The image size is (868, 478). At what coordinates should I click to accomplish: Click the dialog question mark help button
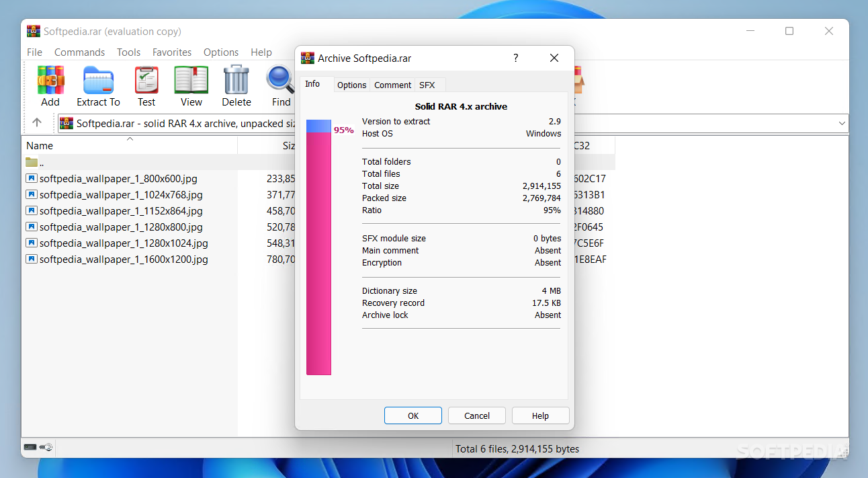(x=515, y=58)
